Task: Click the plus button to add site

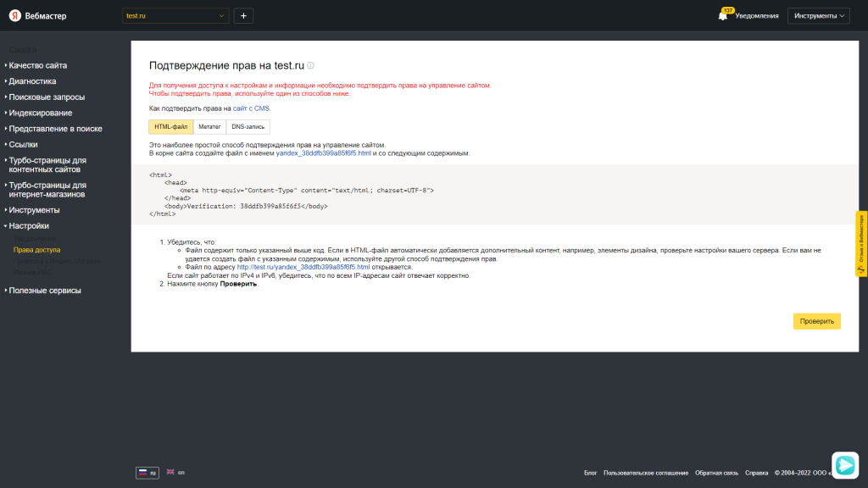Action: coord(243,15)
